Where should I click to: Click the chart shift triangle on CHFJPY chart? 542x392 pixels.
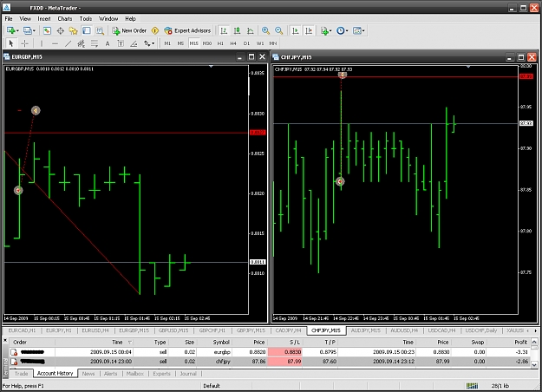[x=468, y=67]
